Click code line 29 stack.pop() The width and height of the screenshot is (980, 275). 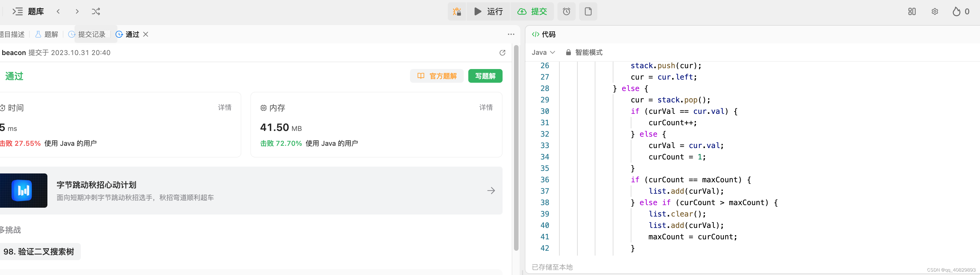point(670,100)
